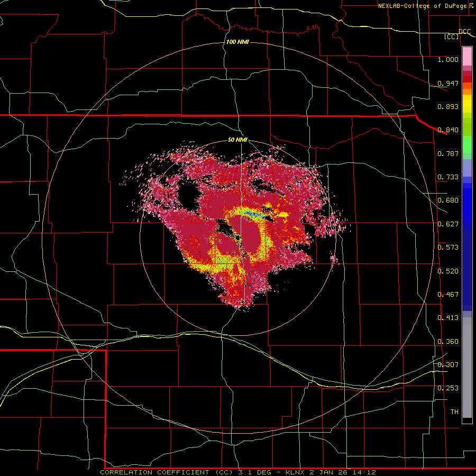Click the KLNX station identifier in the caption
Viewport: 476px width, 476px height.
(295, 472)
